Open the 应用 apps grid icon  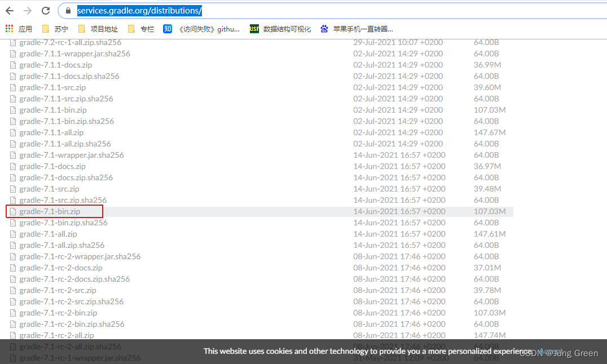click(9, 29)
